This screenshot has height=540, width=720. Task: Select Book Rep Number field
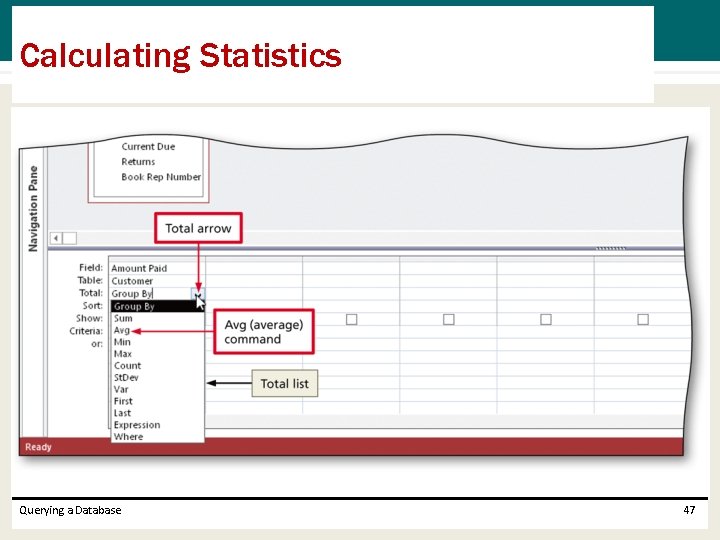[161, 177]
